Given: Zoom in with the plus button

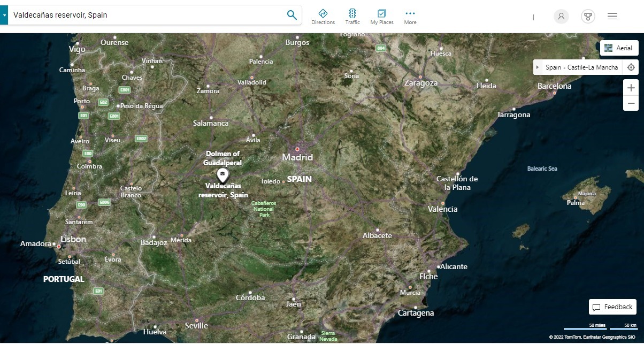Looking at the screenshot, I should pos(631,88).
